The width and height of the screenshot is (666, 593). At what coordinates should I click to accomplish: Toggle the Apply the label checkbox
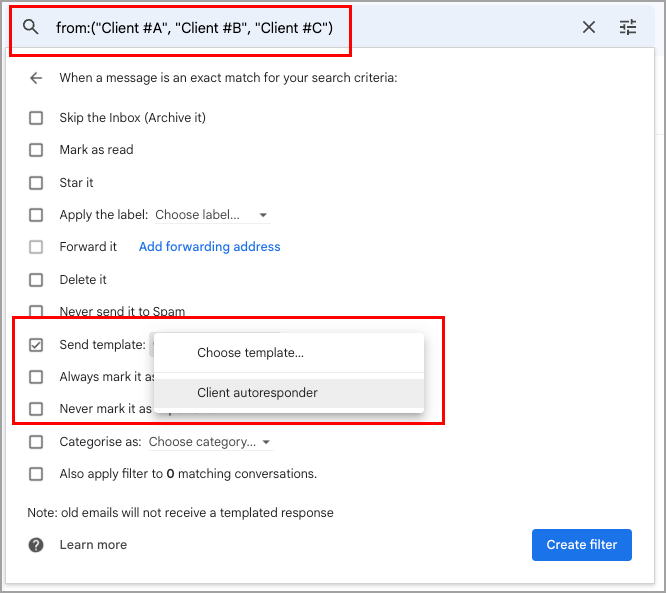36,215
